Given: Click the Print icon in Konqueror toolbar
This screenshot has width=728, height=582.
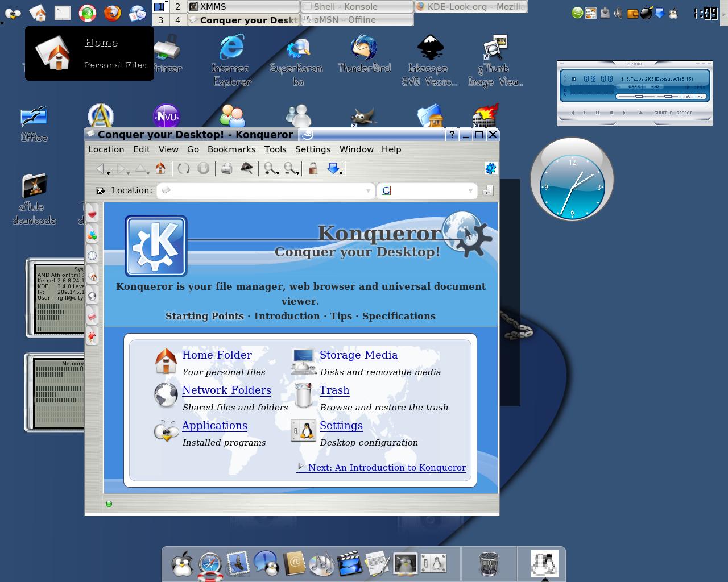Looking at the screenshot, I should [x=226, y=168].
